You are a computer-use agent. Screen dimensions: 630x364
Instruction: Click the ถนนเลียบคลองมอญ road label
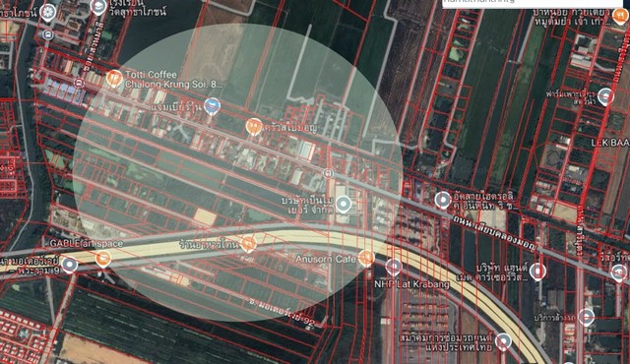coord(494,233)
